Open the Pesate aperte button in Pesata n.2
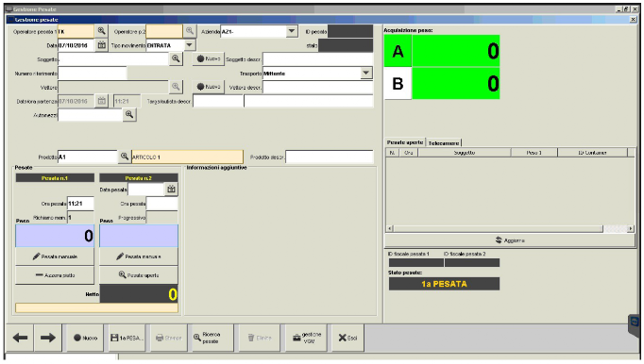644x364 pixels. (x=139, y=275)
